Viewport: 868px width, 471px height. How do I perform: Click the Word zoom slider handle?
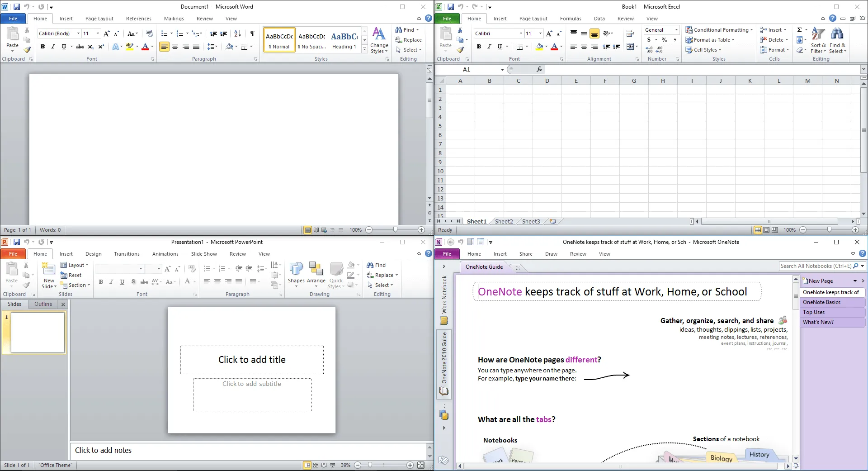pyautogui.click(x=395, y=230)
